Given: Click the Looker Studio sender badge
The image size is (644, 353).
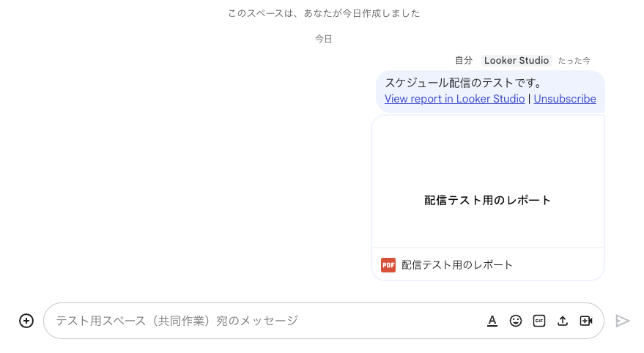Looking at the screenshot, I should (517, 61).
